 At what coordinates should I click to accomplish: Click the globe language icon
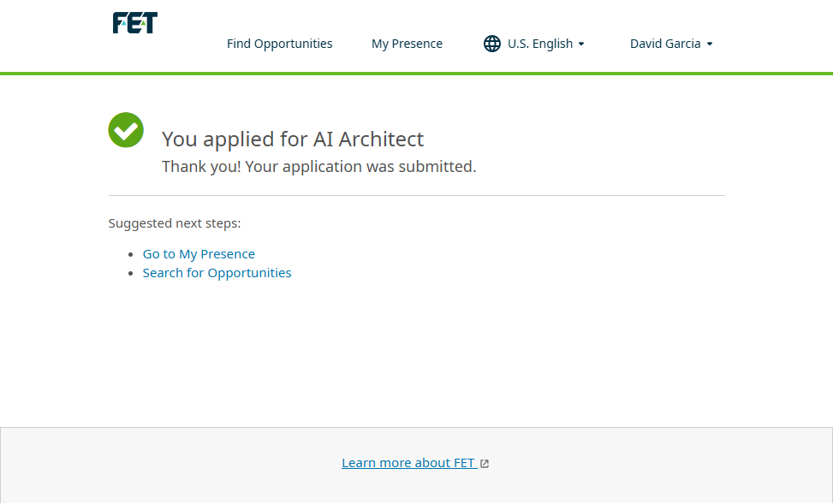point(492,44)
